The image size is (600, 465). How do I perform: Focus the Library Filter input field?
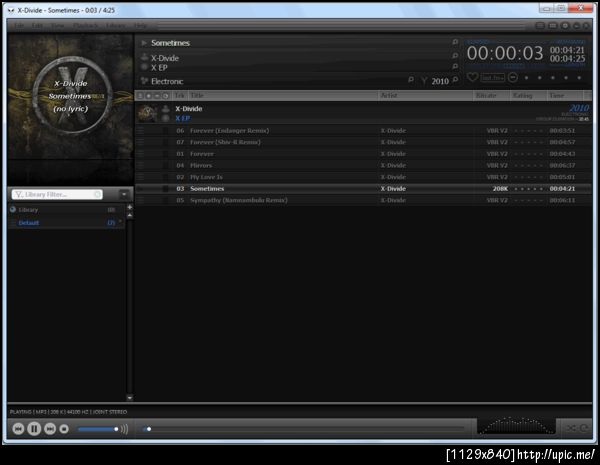click(57, 194)
